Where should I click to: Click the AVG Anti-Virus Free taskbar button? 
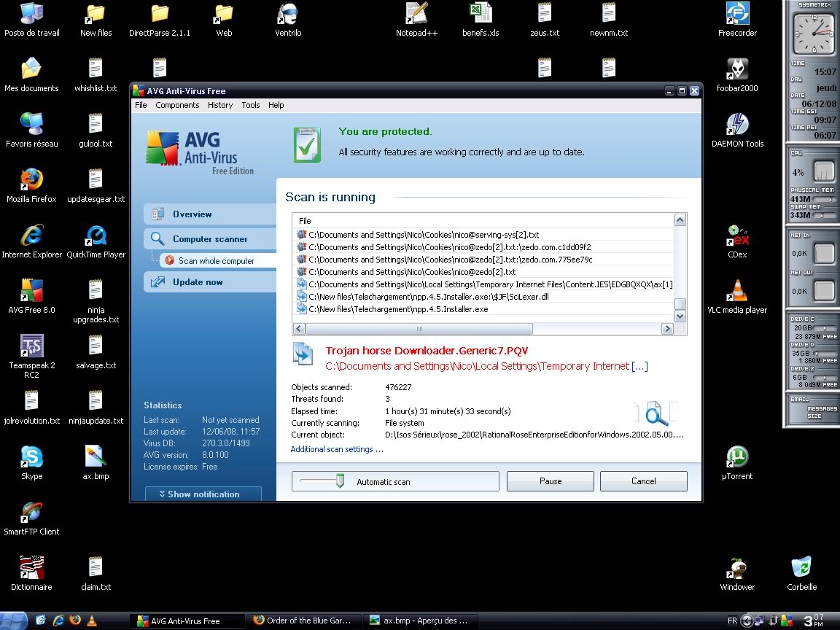pos(187,621)
